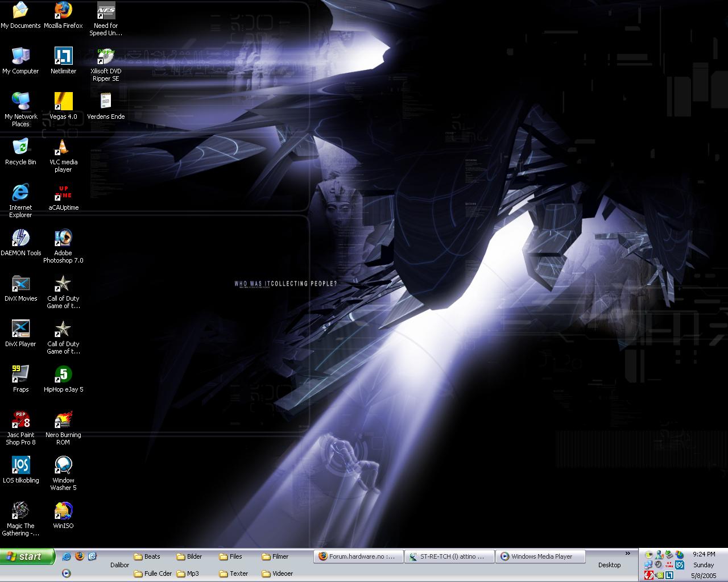This screenshot has height=582, width=728.
Task: Switch to Windows Media Player taskbar button
Action: tap(540, 556)
